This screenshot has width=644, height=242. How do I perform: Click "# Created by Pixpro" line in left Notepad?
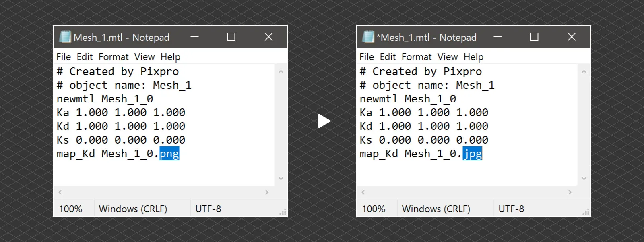click(x=118, y=71)
